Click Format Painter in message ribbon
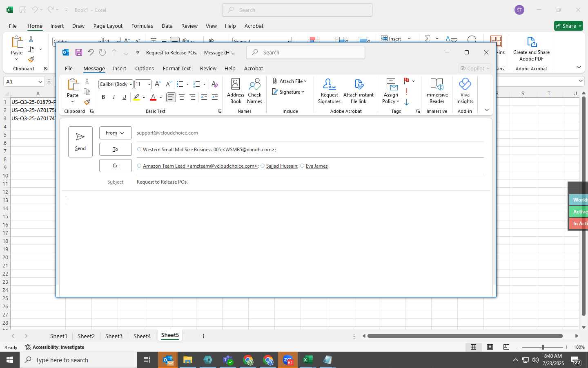Viewport: 588px width, 368px height. [x=87, y=102]
